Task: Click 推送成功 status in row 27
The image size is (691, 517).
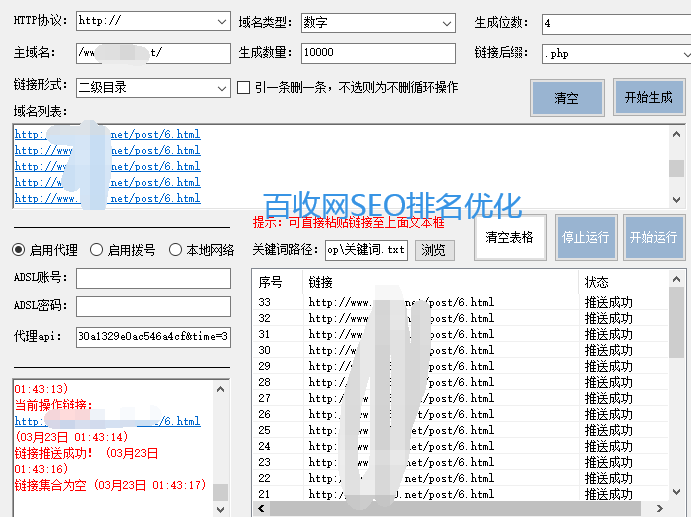Action: pos(609,398)
